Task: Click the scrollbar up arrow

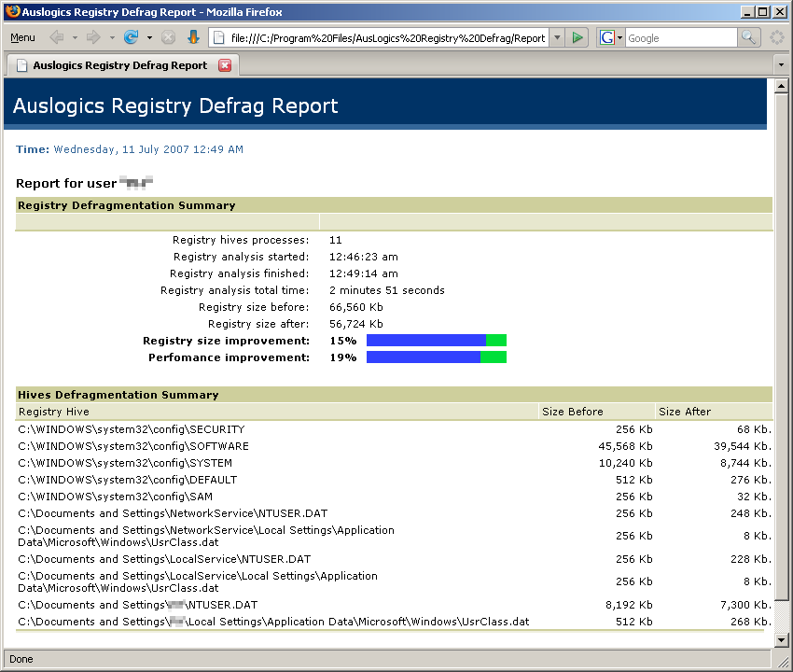Action: click(x=782, y=87)
